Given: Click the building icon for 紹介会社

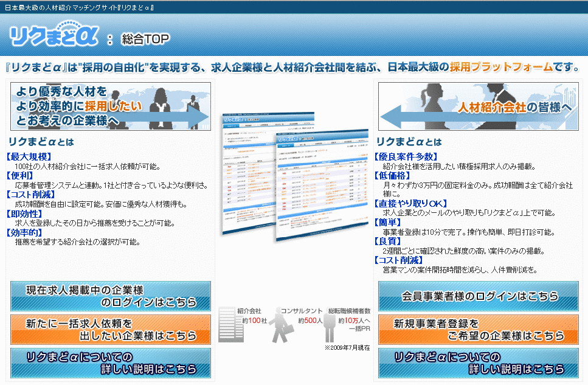Looking at the screenshot, I should click(232, 324).
